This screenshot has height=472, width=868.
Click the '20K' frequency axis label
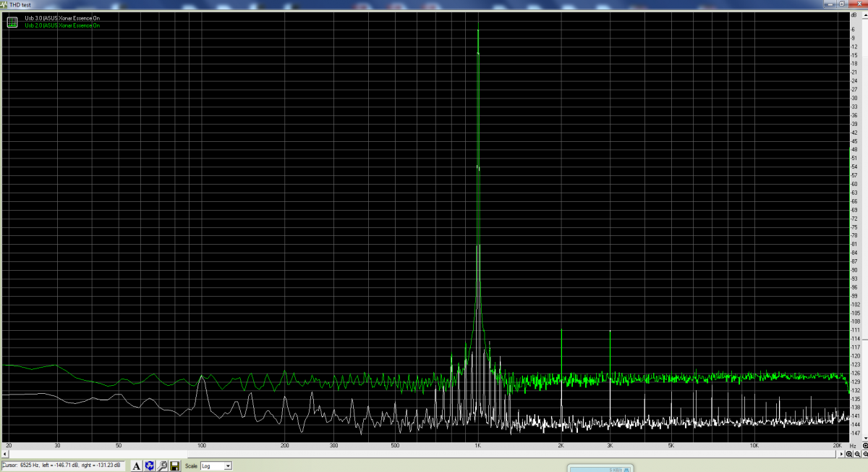click(837, 445)
